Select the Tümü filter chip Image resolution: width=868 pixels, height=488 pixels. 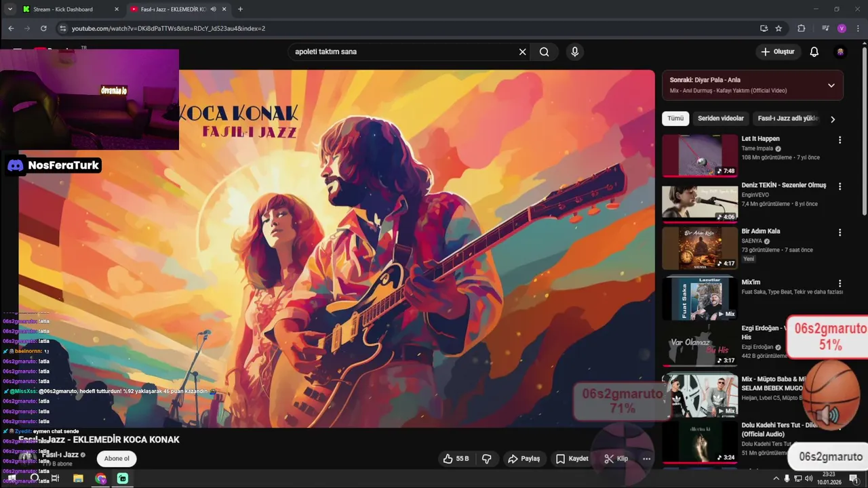pos(675,119)
